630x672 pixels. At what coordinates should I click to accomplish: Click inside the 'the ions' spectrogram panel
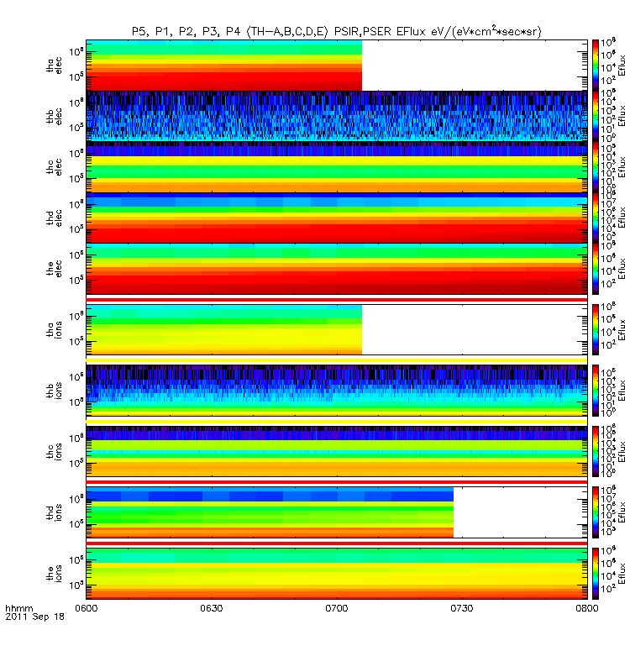pyautogui.click(x=337, y=573)
